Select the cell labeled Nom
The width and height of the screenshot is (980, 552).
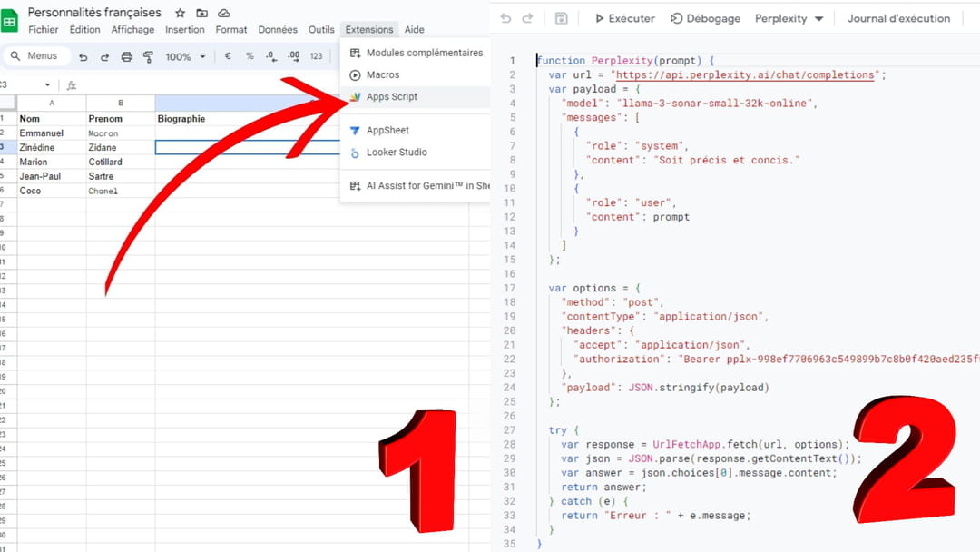click(x=52, y=119)
